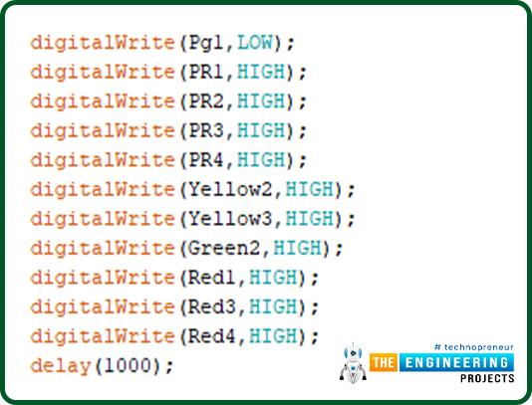This screenshot has height=405, width=532.
Task: Click the blue ENGINEERING logo banner
Action: pyautogui.click(x=456, y=362)
